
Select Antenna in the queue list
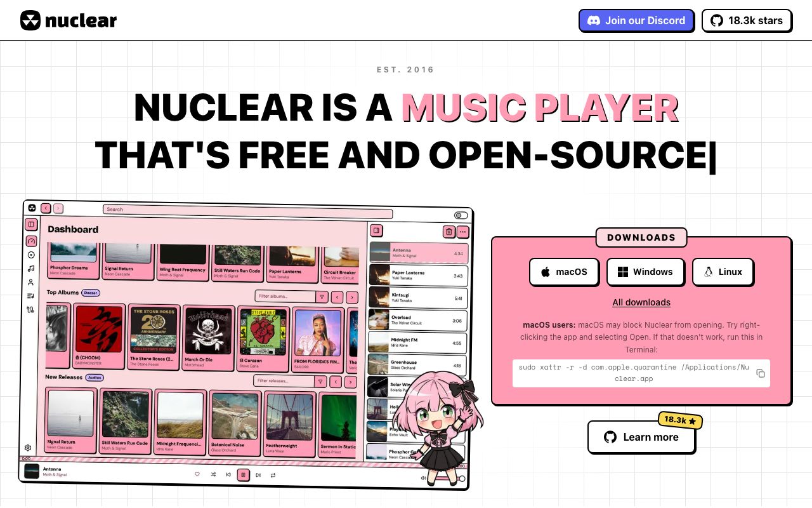coord(419,253)
